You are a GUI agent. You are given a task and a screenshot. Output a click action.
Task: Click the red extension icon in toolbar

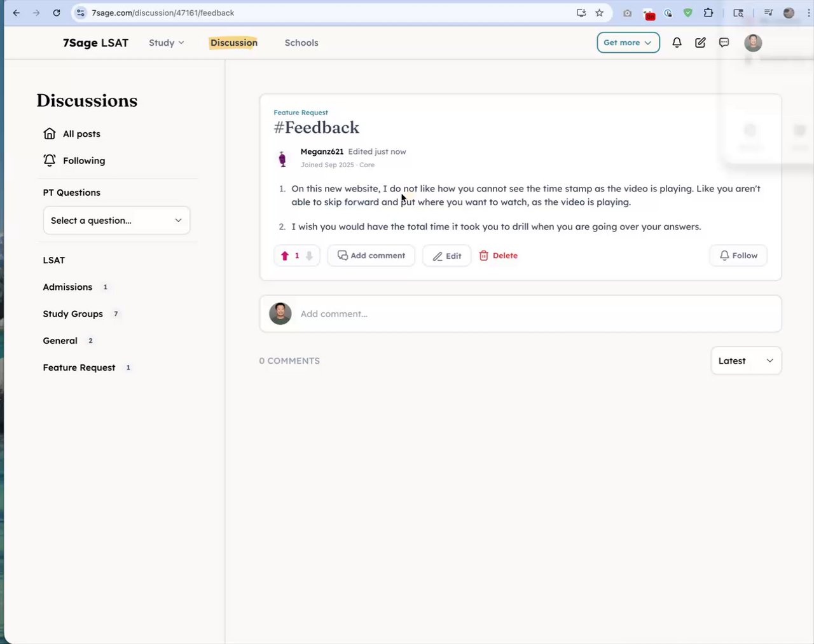(x=649, y=14)
